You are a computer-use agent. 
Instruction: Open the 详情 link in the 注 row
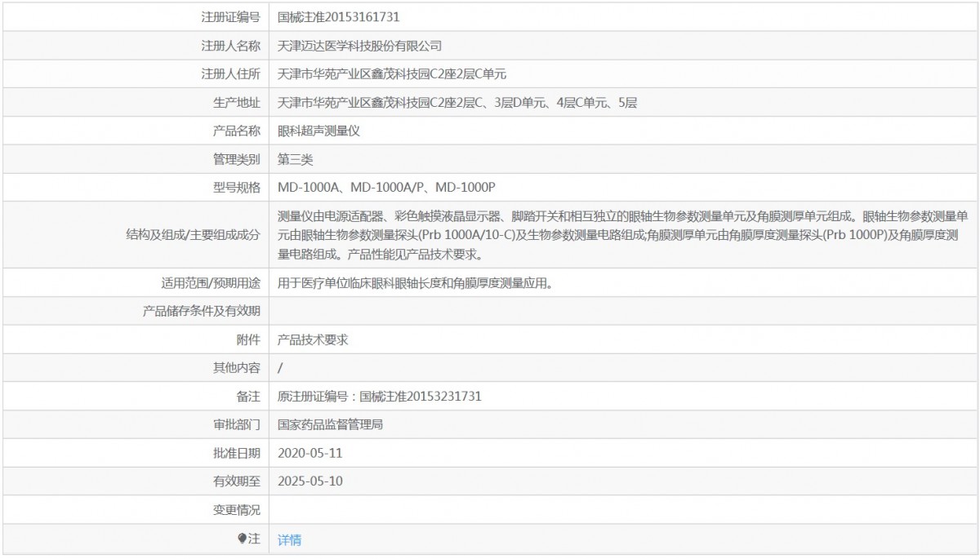pos(289,539)
